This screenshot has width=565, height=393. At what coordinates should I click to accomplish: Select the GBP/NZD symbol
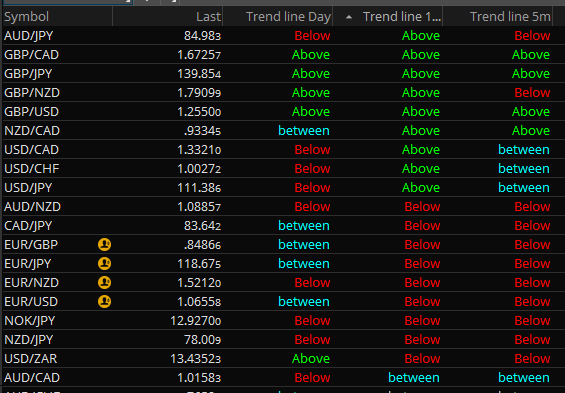(x=32, y=93)
